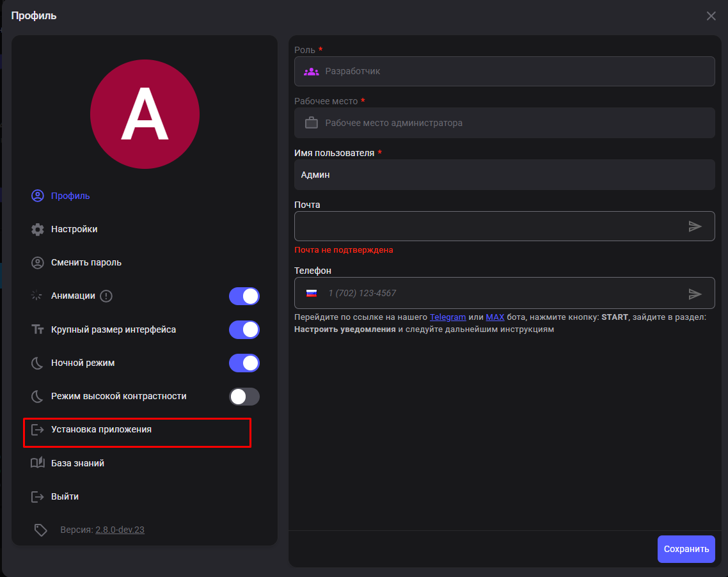Click the open book База знаний icon
Image resolution: width=728 pixels, height=577 pixels.
[x=38, y=463]
